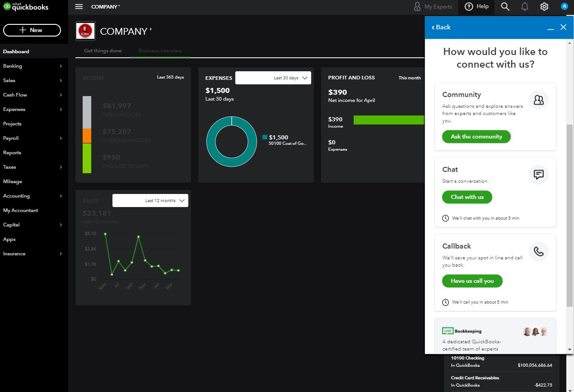Open the My Experts panel
Screen dimensions: 574x392
[433, 7]
